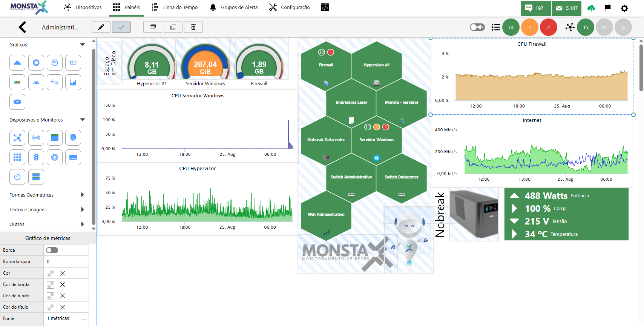Toggle the sound mute switch

tap(477, 27)
